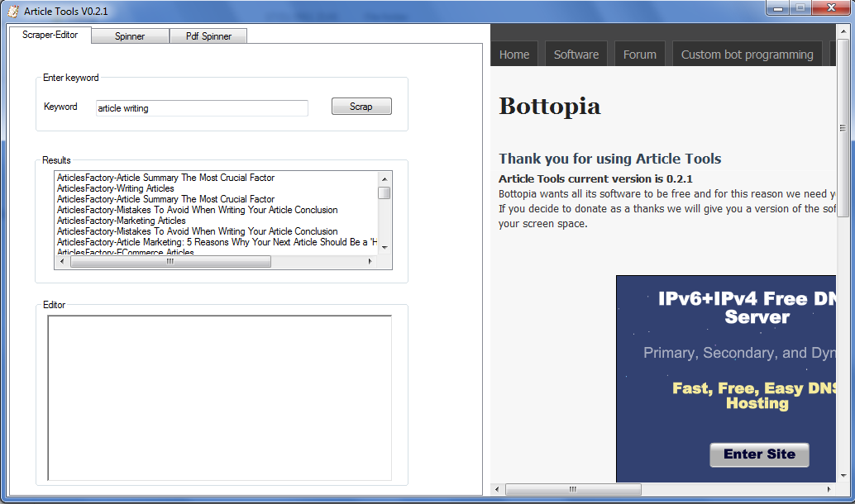This screenshot has height=504, width=855.
Task: Click the Keyword input field
Action: 202,108
